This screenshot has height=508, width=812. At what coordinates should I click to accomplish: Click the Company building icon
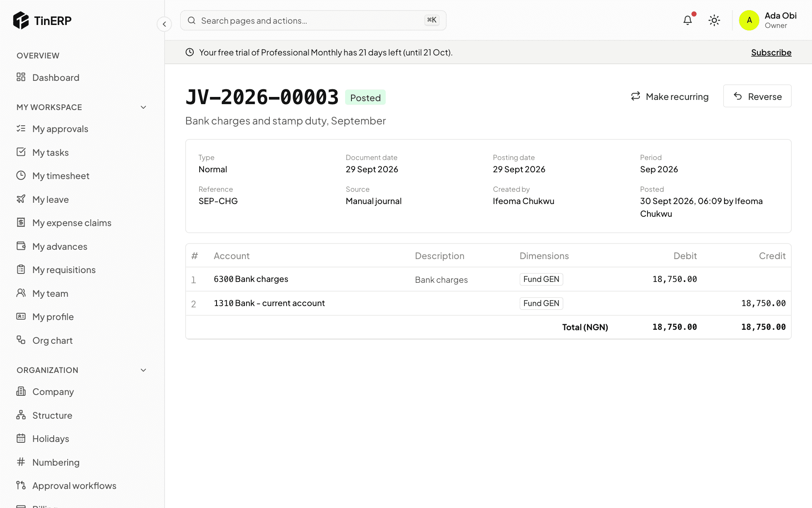pyautogui.click(x=21, y=391)
